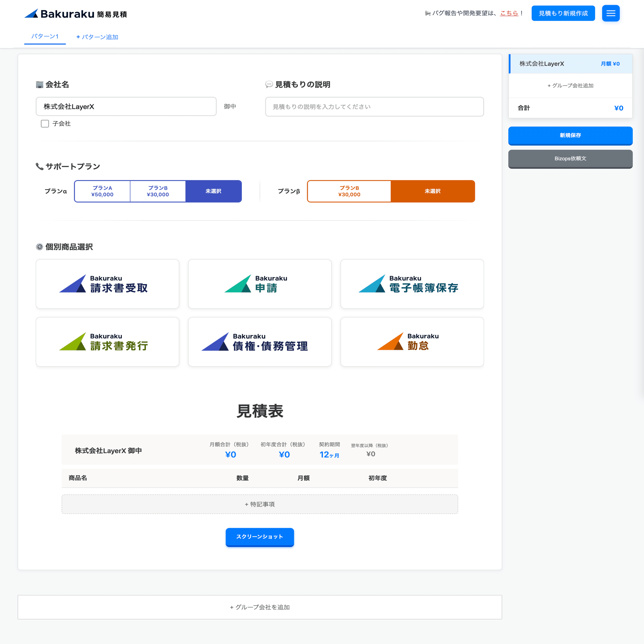Choose プランB ¥30,000 for プランβ
This screenshot has height=644, width=644.
point(349,191)
